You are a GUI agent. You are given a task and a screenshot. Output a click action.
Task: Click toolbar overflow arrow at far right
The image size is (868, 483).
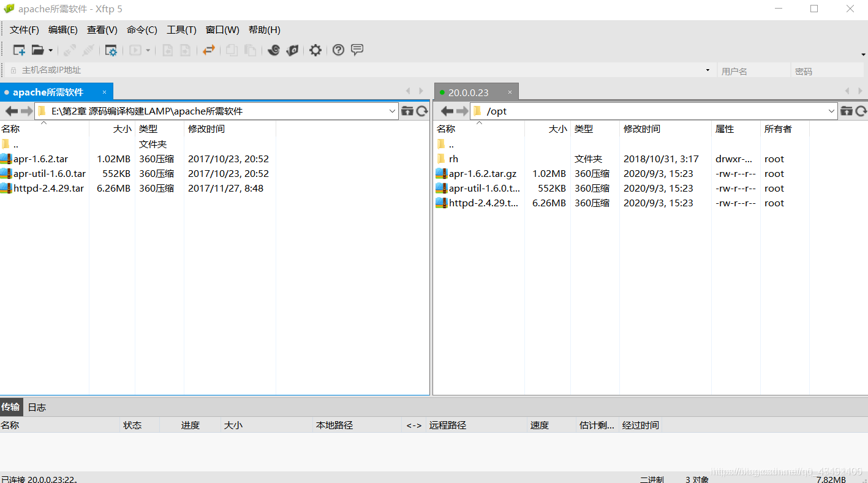click(x=863, y=54)
